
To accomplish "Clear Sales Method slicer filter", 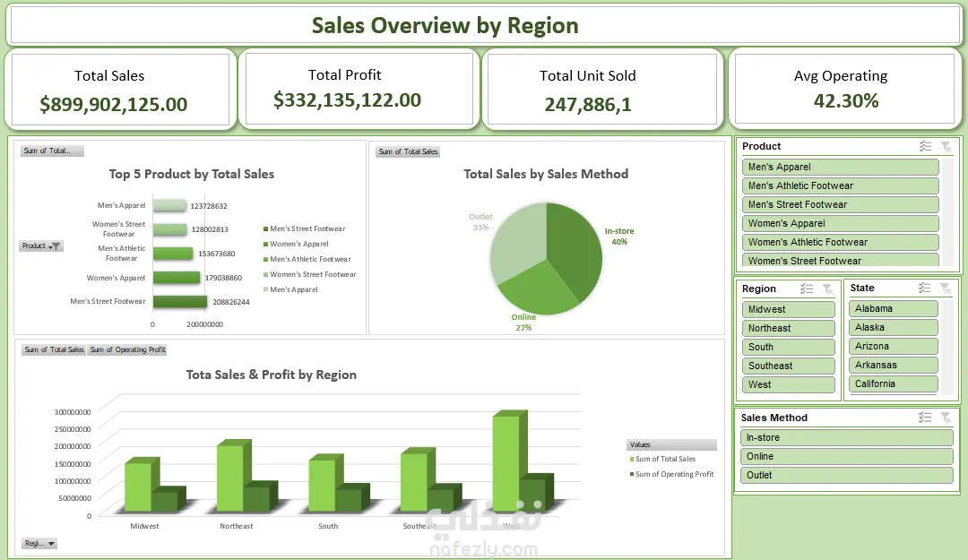I will (946, 418).
